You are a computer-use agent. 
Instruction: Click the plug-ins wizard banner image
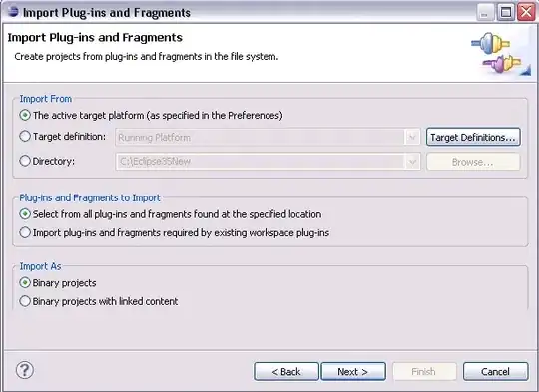pos(501,53)
